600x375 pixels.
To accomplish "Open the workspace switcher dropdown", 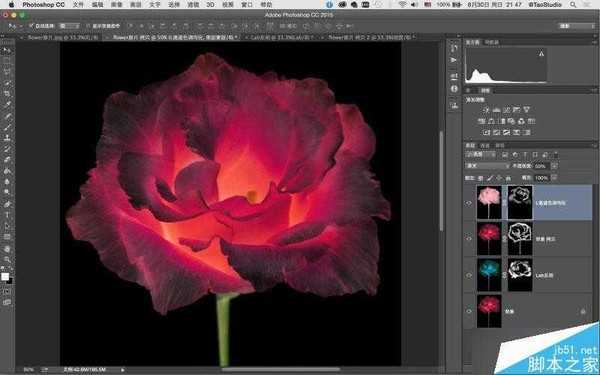I will click(576, 26).
